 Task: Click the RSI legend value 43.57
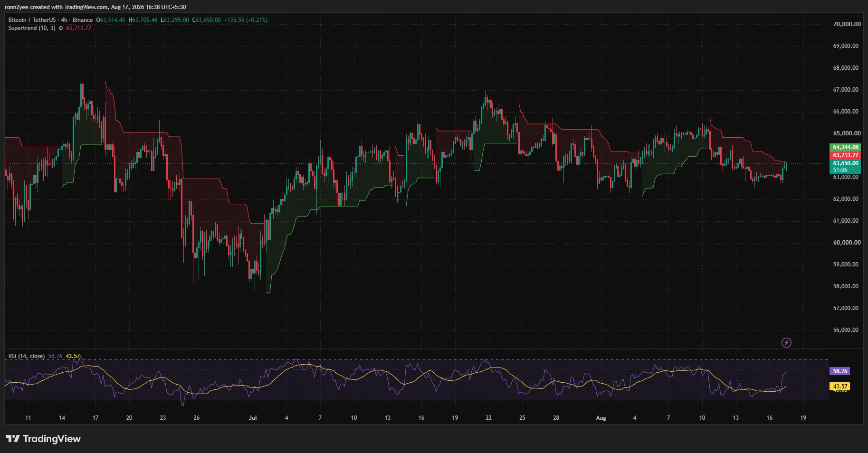[73, 356]
